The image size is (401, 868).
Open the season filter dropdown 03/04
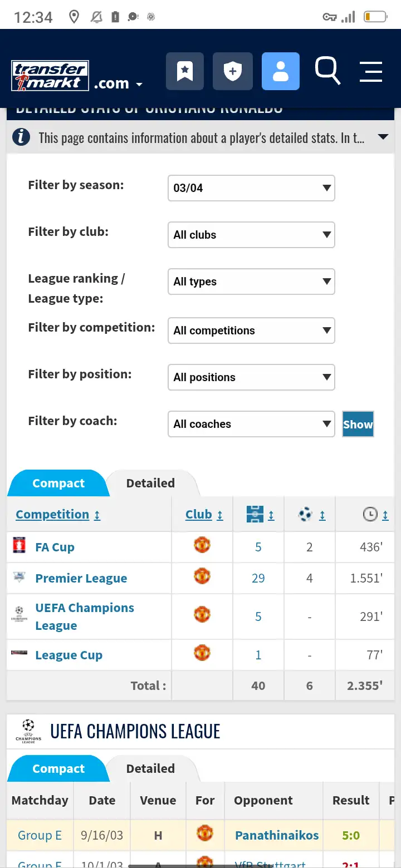tap(251, 188)
